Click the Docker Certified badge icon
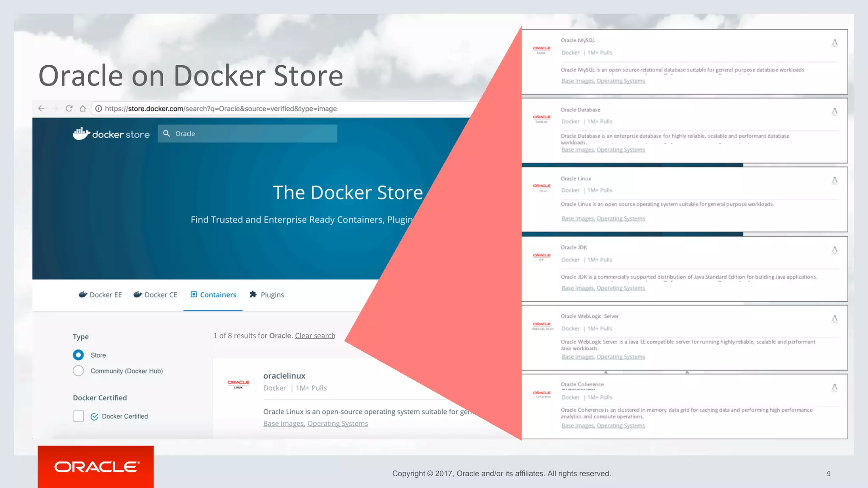 tap(94, 416)
